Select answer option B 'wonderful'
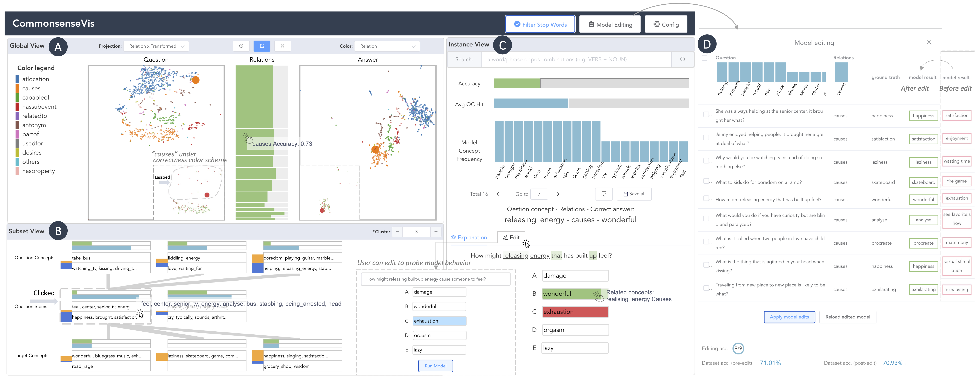980x381 pixels. [x=575, y=294]
